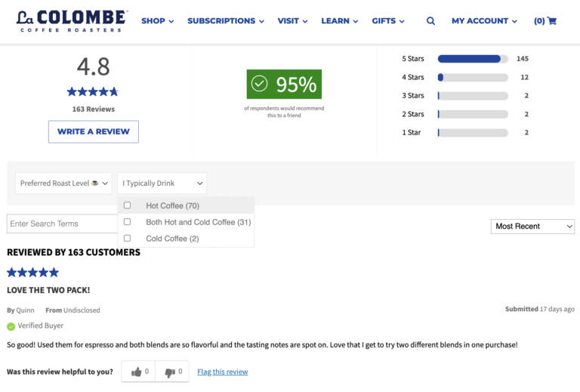Check Both Hot and Cold Coffee

coord(127,222)
